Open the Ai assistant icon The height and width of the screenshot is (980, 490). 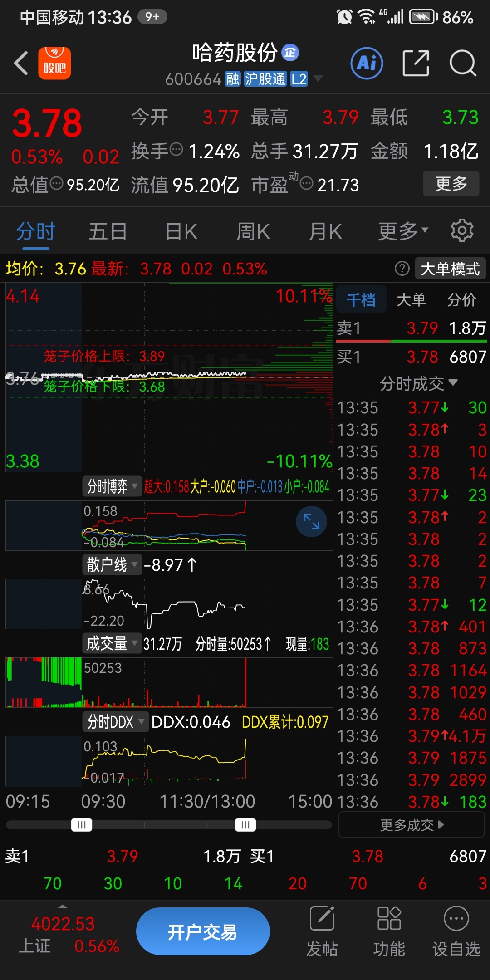(x=367, y=63)
